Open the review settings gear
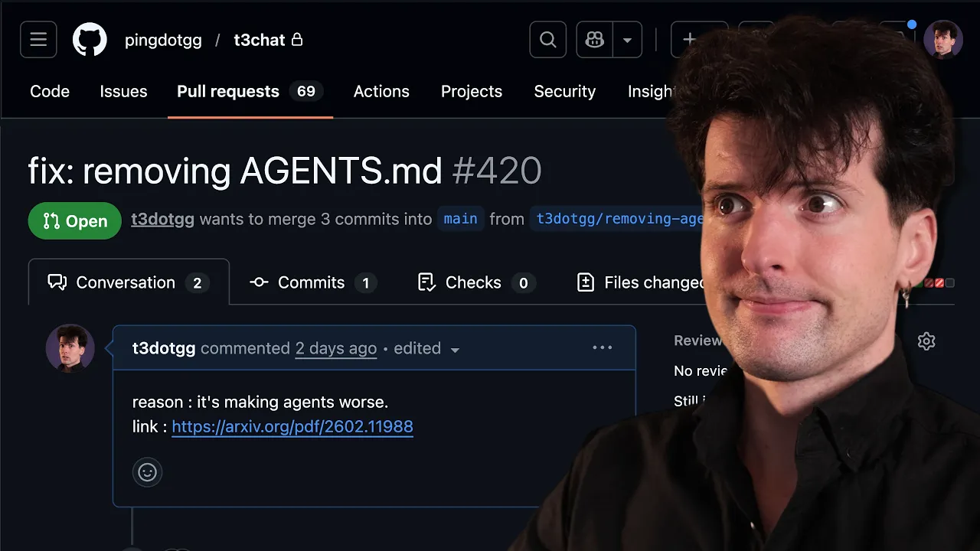This screenshot has width=980, height=551. 926,341
